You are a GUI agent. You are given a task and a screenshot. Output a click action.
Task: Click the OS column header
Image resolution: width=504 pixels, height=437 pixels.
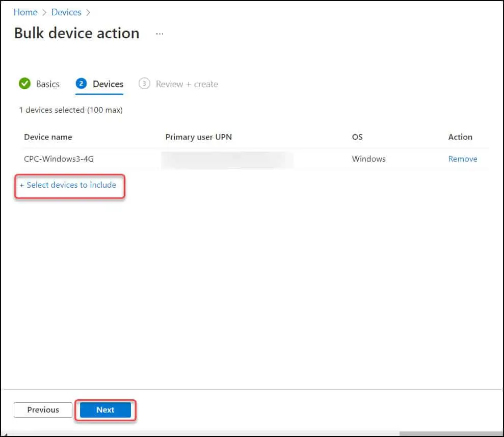[357, 137]
